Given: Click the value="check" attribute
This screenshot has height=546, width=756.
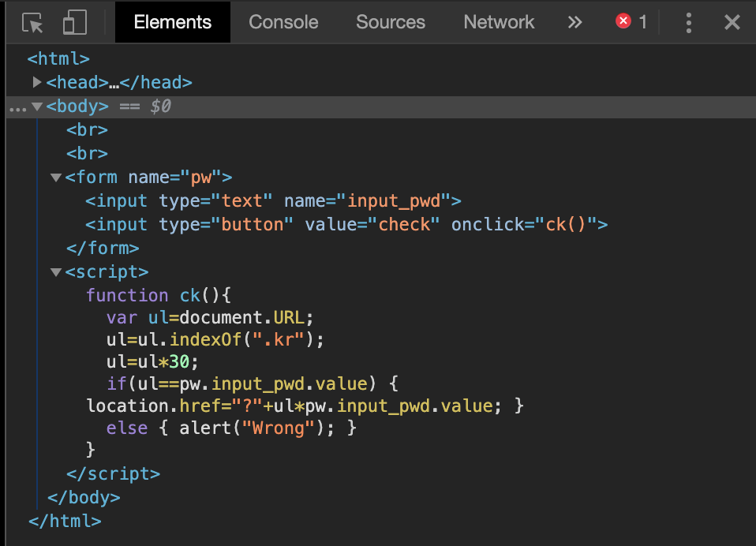Looking at the screenshot, I should click(372, 224).
